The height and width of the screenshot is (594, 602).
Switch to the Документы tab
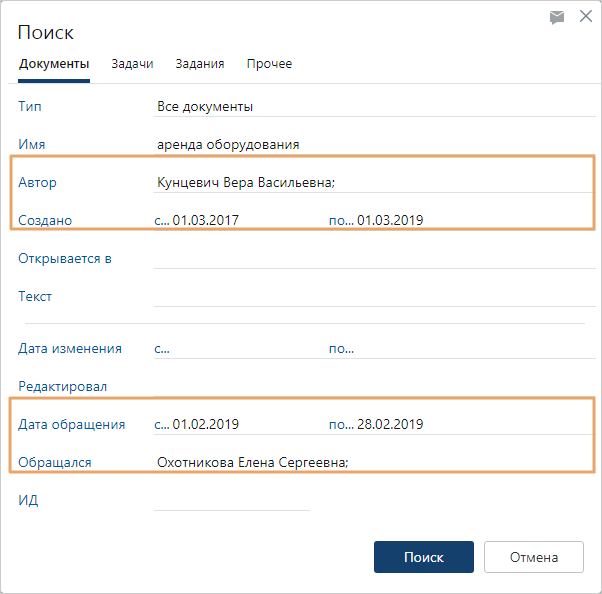[54, 64]
